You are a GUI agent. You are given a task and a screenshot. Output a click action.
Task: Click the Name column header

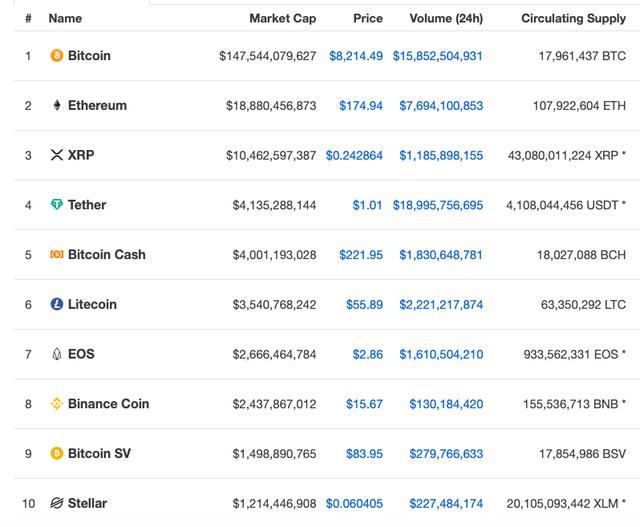65,18
